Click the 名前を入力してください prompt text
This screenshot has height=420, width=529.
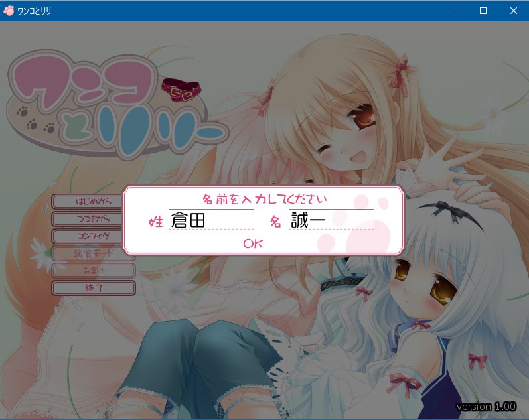click(x=264, y=199)
